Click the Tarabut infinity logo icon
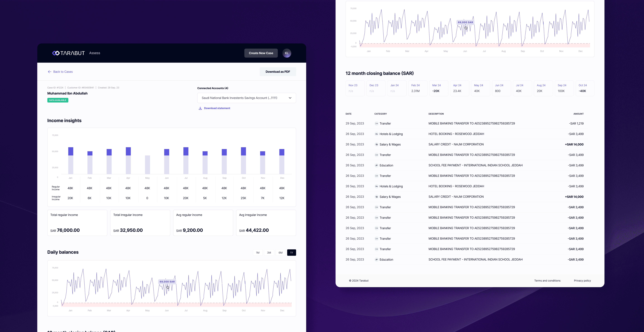The height and width of the screenshot is (332, 644). [56, 53]
